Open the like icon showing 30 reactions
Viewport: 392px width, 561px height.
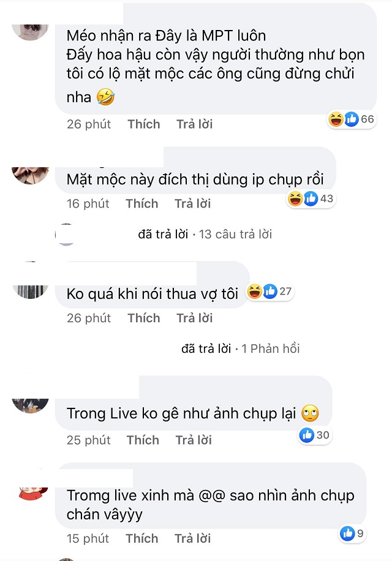(x=314, y=435)
